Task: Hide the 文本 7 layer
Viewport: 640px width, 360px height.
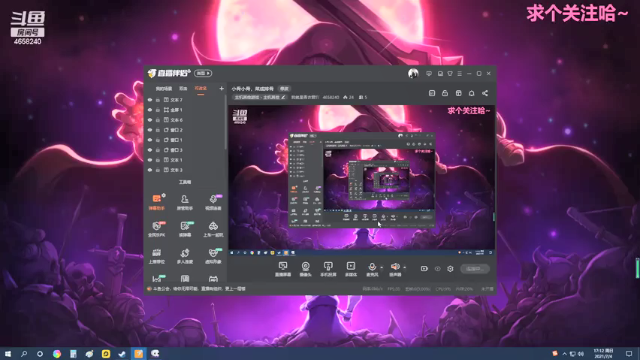Action: coord(150,100)
